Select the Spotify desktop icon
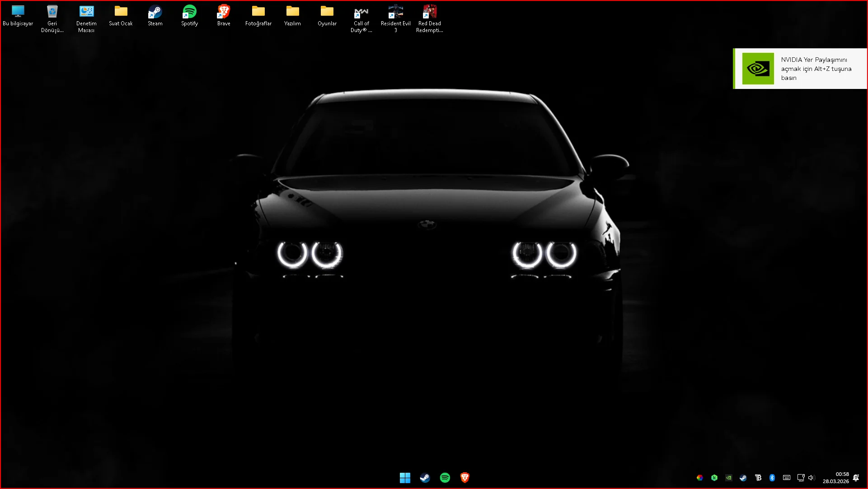Image resolution: width=868 pixels, height=489 pixels. (x=189, y=16)
